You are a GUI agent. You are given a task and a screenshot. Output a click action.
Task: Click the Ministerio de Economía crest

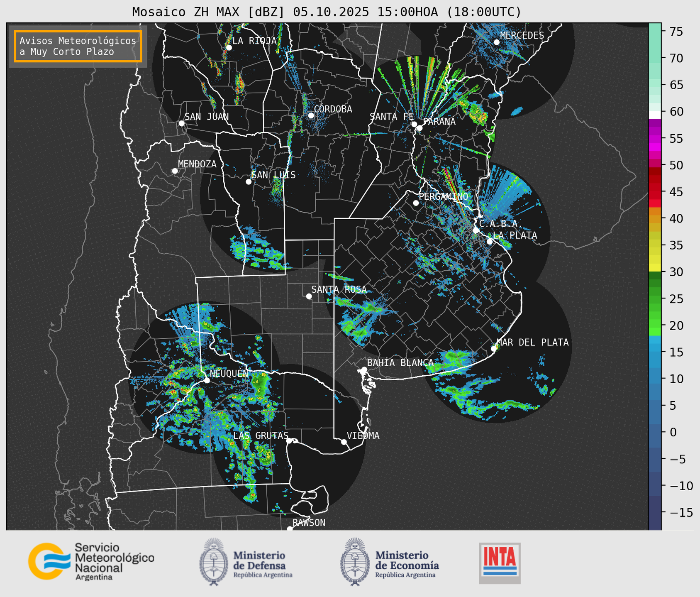coord(355,562)
